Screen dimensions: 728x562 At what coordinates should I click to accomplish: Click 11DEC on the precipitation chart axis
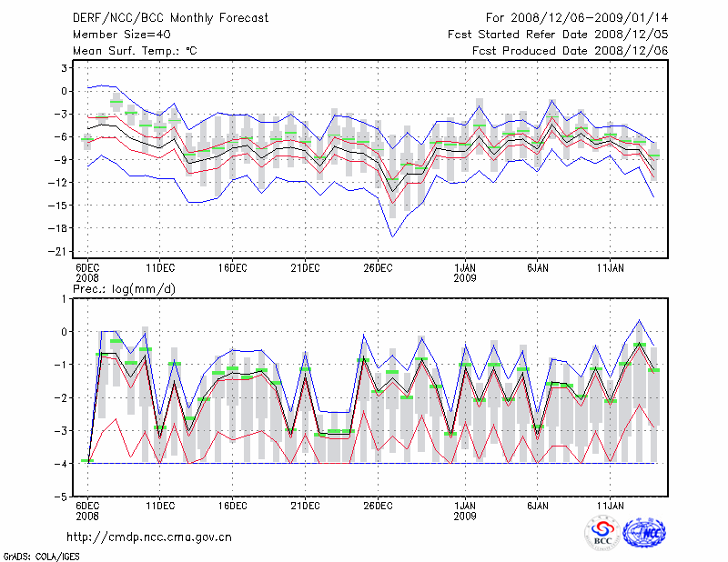click(x=159, y=505)
